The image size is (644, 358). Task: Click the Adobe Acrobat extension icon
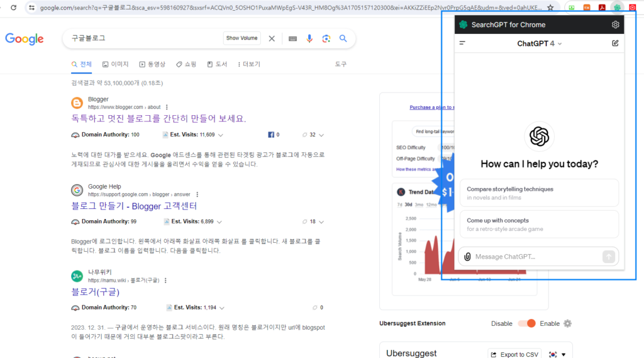[x=602, y=8]
